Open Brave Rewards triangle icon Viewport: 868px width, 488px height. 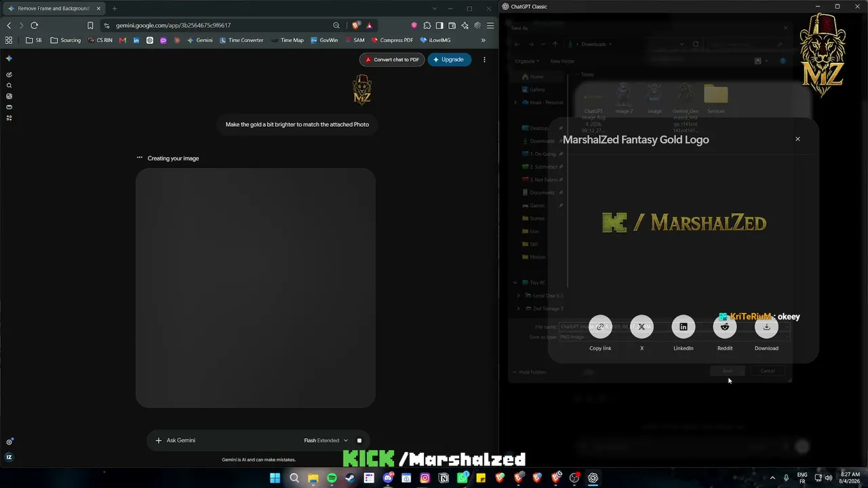click(x=369, y=25)
